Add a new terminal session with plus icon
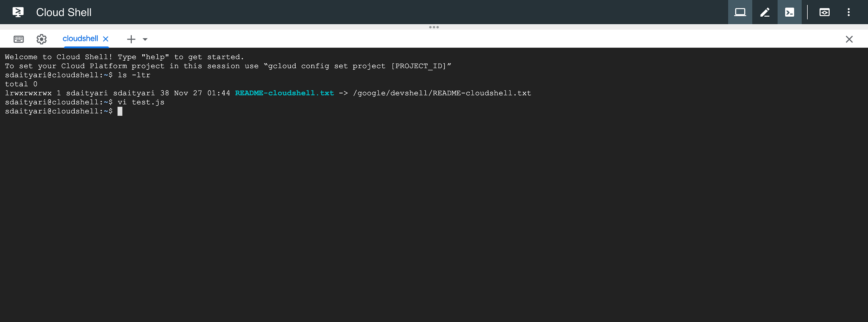868x322 pixels. pyautogui.click(x=131, y=39)
